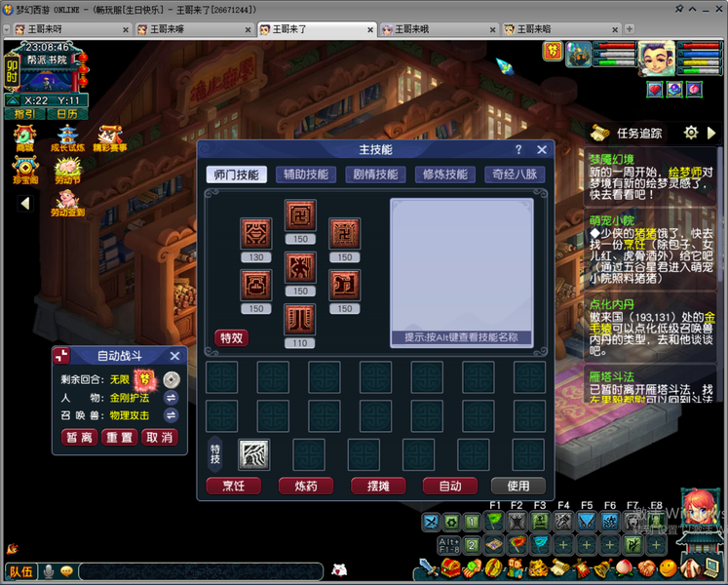Open task tracking settings gear
The height and width of the screenshot is (585, 728).
(x=691, y=133)
